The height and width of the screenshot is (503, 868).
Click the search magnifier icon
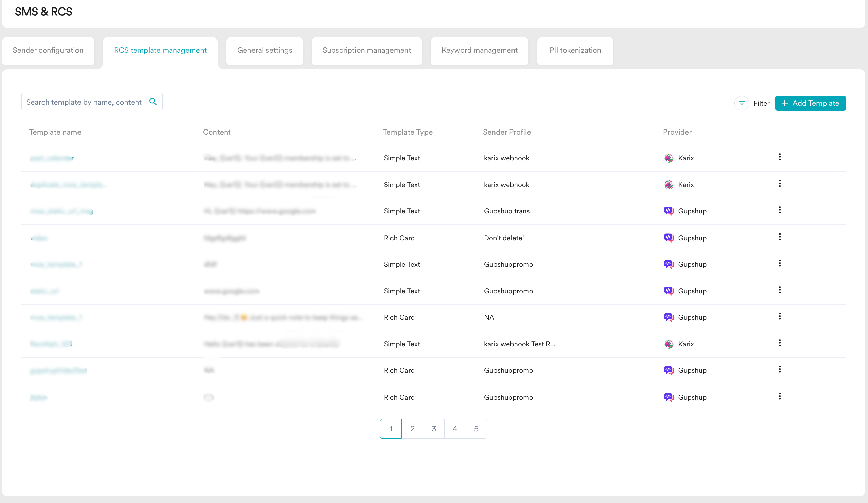click(x=153, y=102)
